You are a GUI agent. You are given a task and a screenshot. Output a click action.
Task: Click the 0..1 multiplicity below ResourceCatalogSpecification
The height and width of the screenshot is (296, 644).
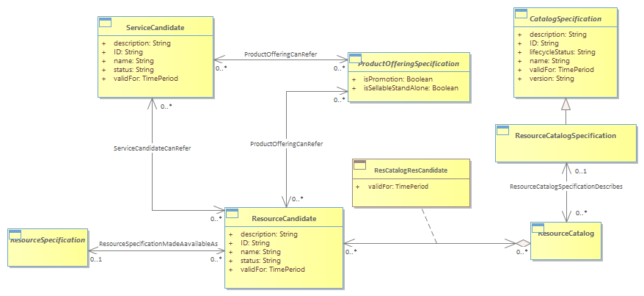click(x=581, y=170)
